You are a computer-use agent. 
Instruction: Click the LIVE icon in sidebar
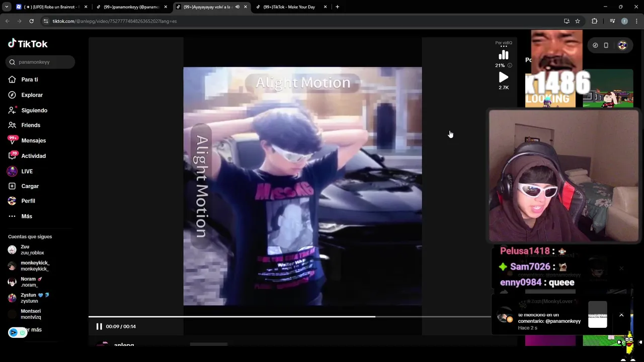click(12, 171)
